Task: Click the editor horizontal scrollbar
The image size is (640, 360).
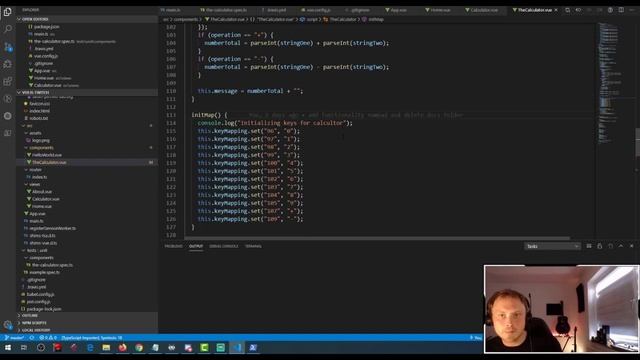Action: 377,238
